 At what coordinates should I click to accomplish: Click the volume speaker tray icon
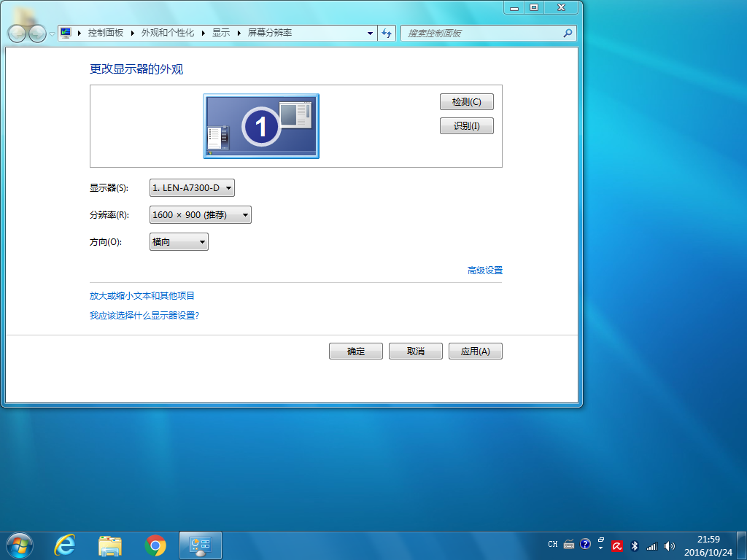pyautogui.click(x=670, y=546)
